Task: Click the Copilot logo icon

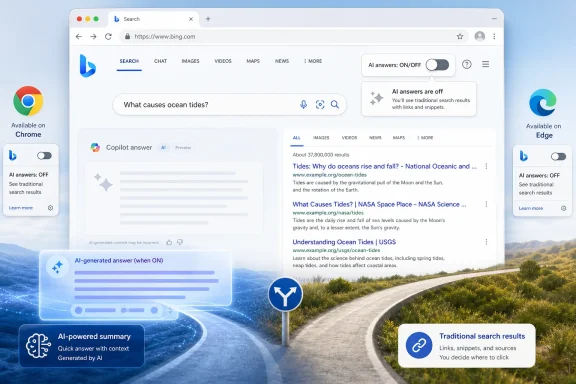Action: [95, 147]
